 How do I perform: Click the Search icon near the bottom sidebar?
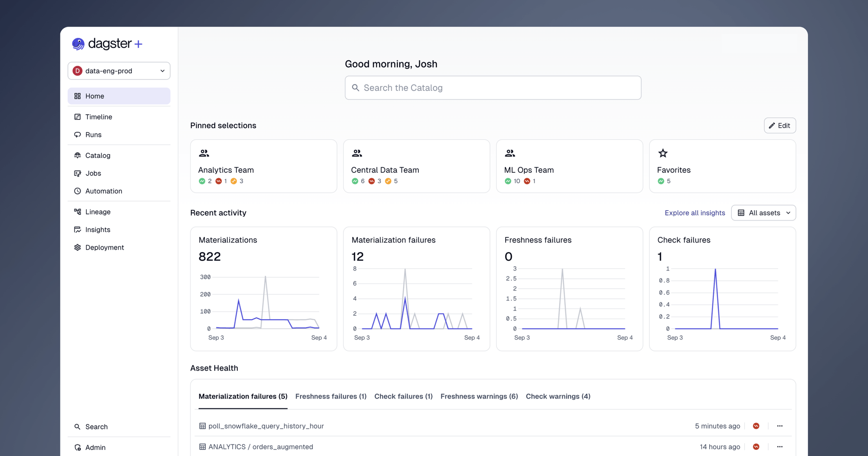point(78,426)
